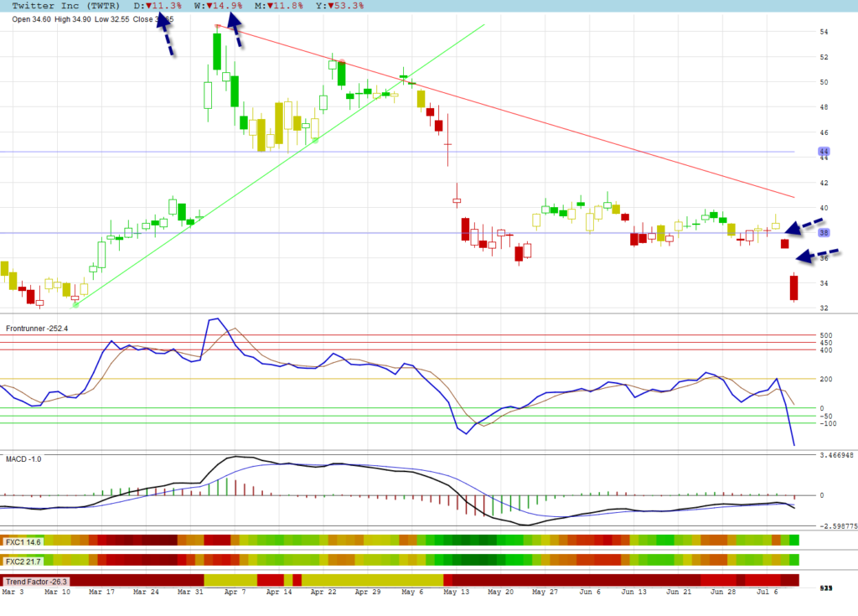
Task: Click the "400" Frontrunner axis label
Action: click(826, 350)
